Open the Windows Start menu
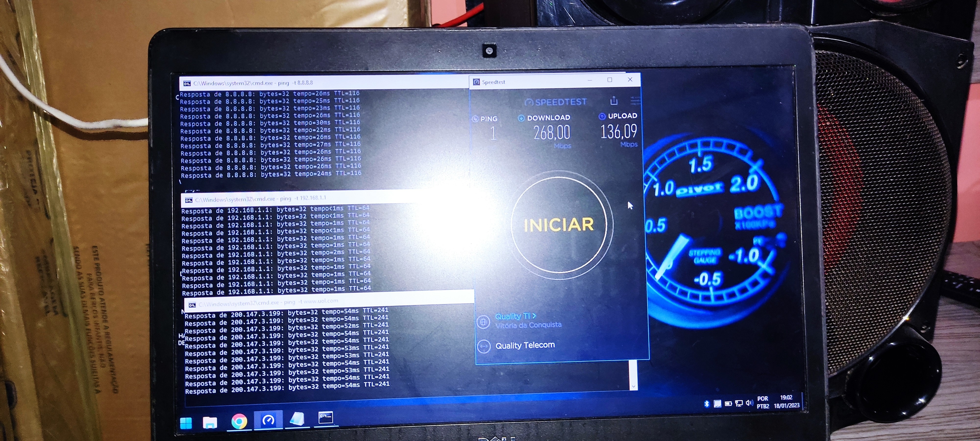 [186, 423]
